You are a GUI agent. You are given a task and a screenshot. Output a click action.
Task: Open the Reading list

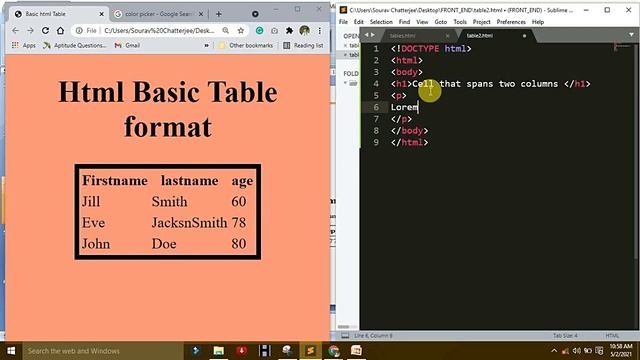[x=303, y=45]
